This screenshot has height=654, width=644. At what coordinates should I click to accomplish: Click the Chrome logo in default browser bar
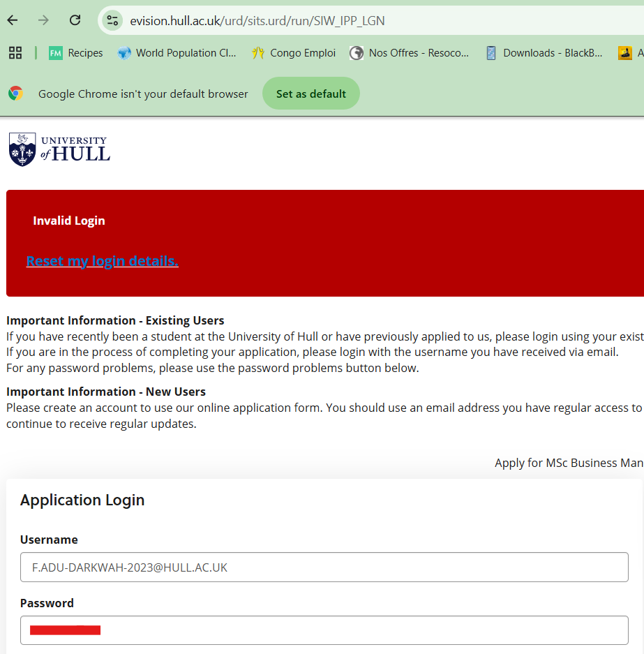[15, 94]
